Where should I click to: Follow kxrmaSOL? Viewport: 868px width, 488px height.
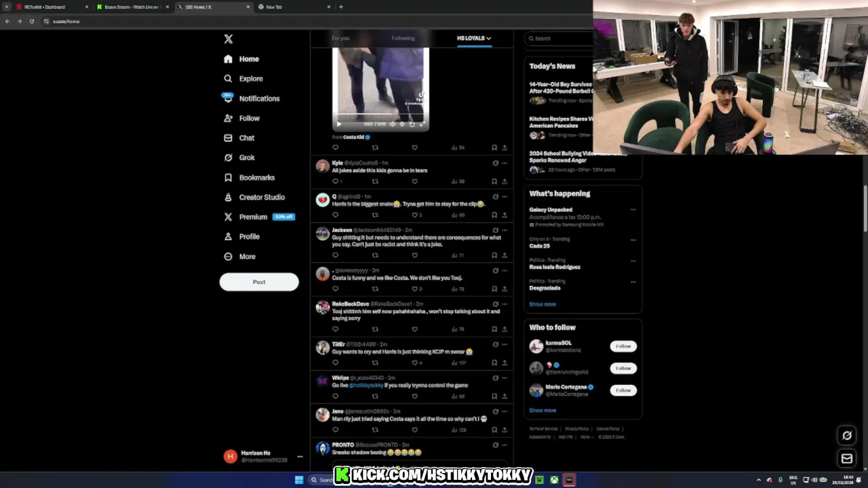tap(623, 346)
